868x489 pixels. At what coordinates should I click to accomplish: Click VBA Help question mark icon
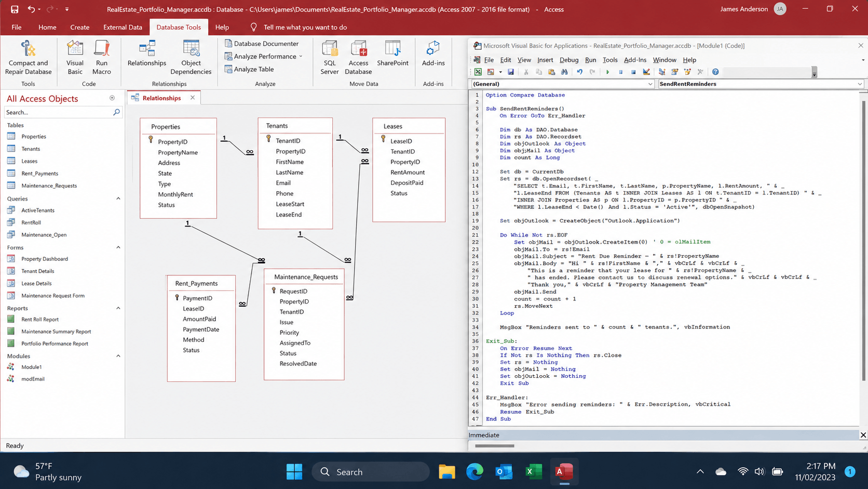715,72
